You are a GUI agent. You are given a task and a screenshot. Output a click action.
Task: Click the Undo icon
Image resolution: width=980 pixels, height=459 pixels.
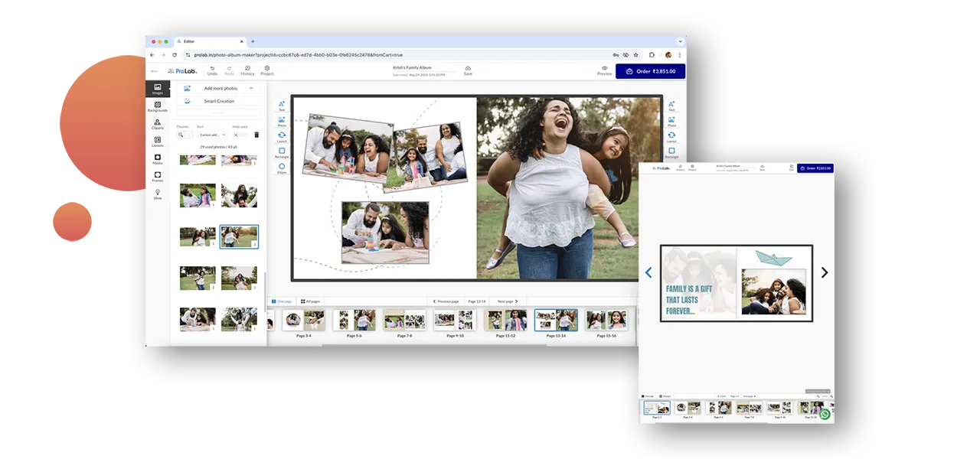point(212,70)
